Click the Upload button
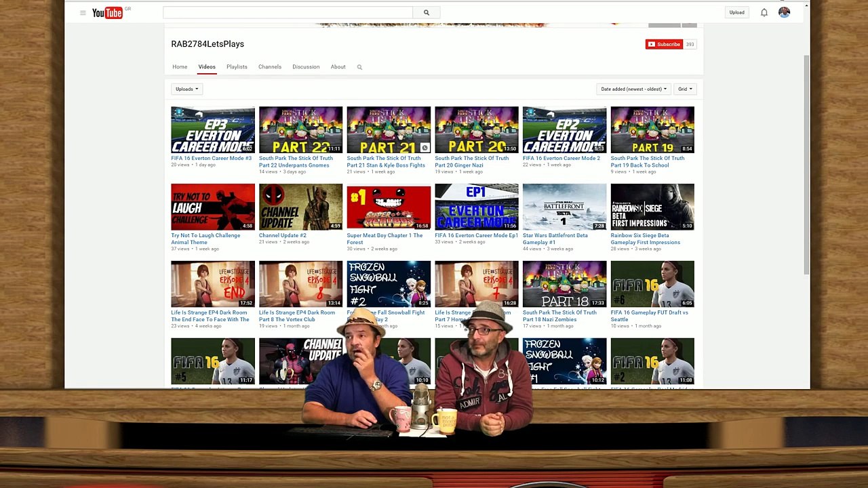Image resolution: width=868 pixels, height=488 pixels. coord(737,12)
